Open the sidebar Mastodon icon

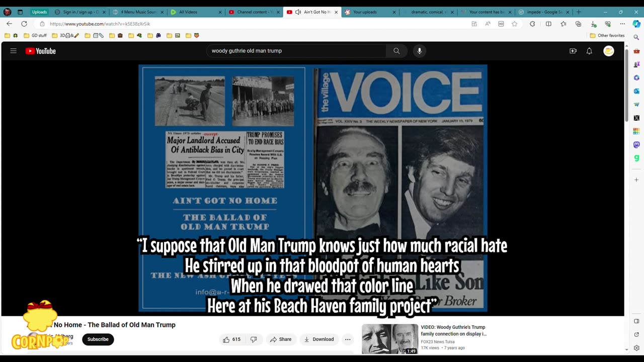click(x=636, y=145)
